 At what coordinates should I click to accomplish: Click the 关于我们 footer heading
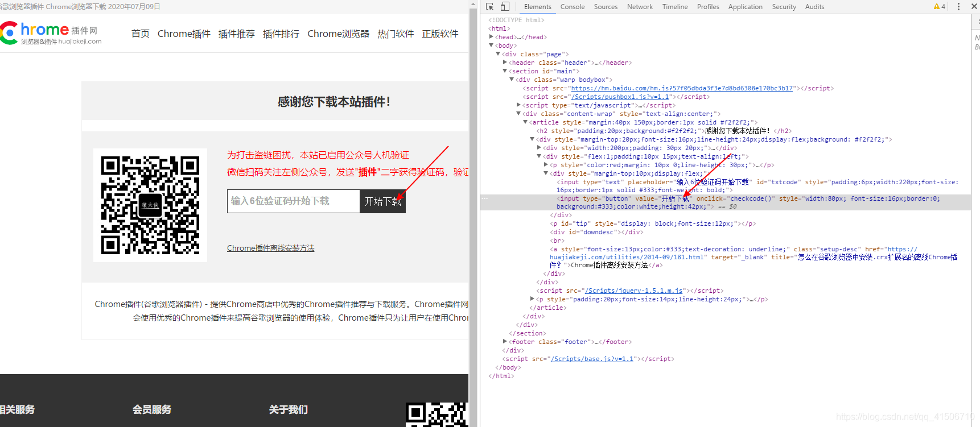289,409
